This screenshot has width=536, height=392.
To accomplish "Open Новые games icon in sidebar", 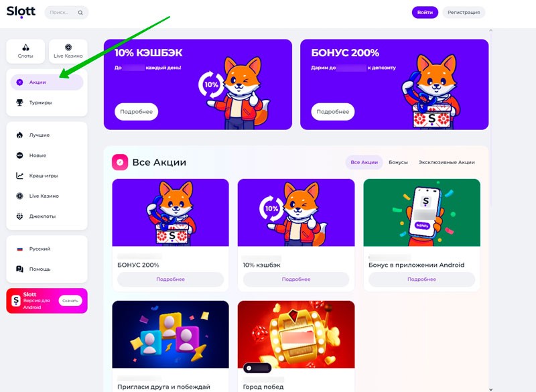I will (x=20, y=155).
